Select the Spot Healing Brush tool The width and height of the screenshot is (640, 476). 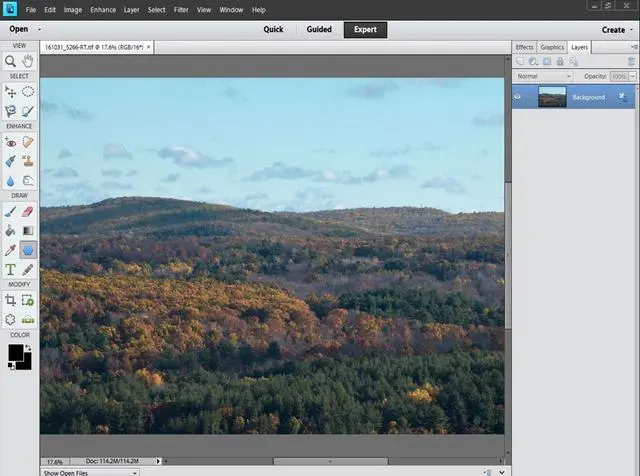coord(28,142)
